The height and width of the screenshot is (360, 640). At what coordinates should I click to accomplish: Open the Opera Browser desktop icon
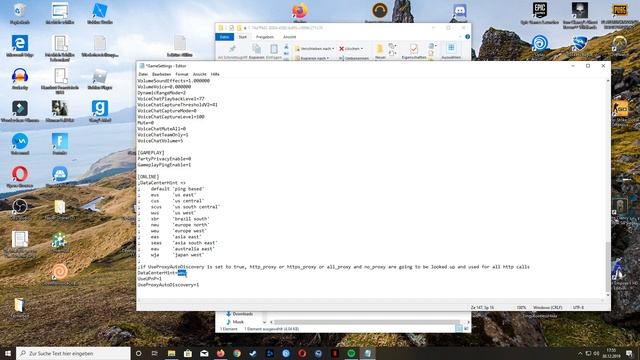pos(20,177)
